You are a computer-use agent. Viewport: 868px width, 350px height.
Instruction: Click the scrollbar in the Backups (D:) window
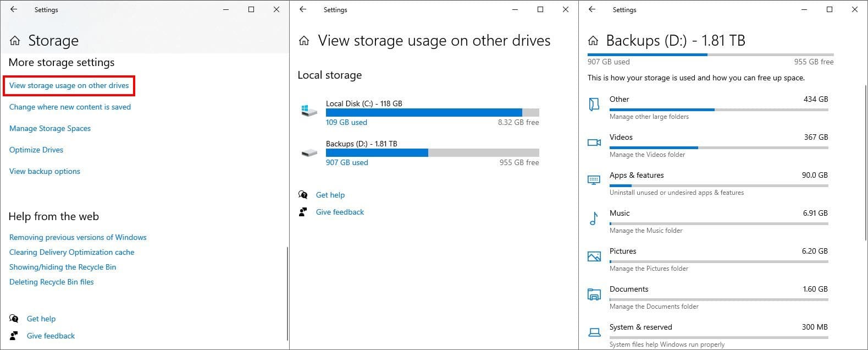point(866,165)
